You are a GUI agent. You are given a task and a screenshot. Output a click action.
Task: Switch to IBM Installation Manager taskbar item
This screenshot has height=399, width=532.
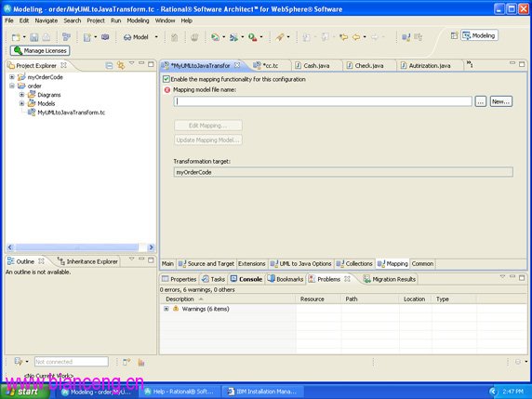[263, 392]
